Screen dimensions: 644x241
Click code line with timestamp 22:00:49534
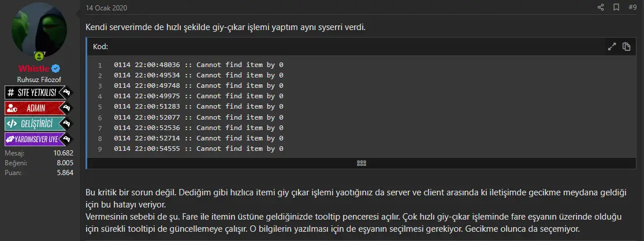(199, 75)
